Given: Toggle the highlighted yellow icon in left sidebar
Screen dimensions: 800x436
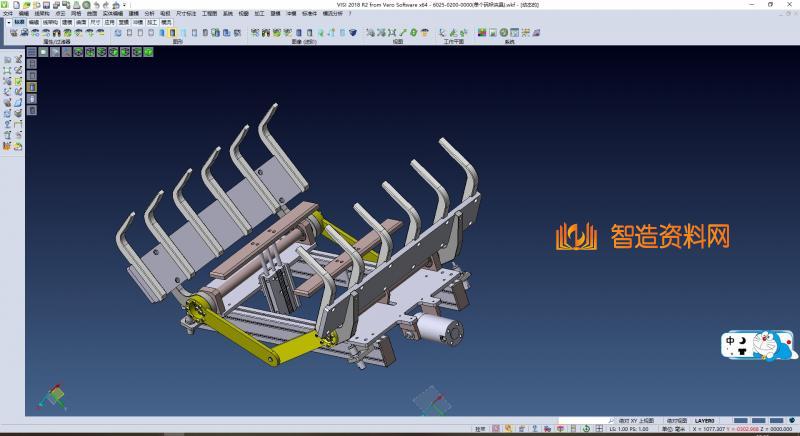Looking at the screenshot, I should (32, 87).
